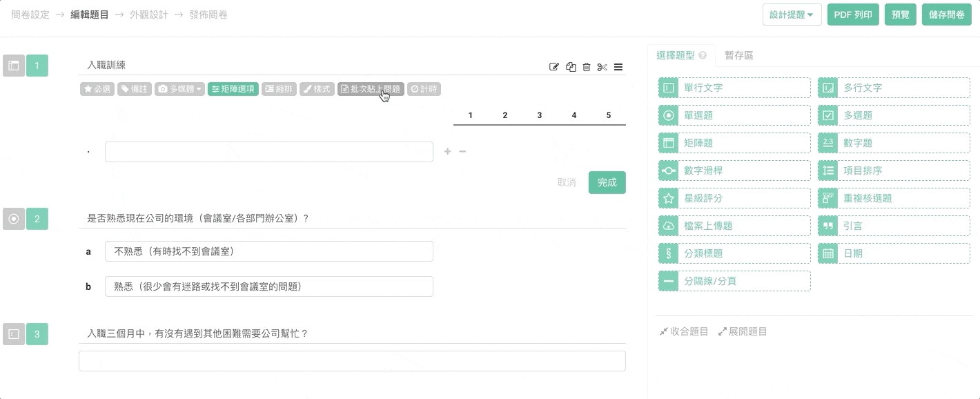
Task: Delete question 1 with the trash icon
Action: (587, 67)
